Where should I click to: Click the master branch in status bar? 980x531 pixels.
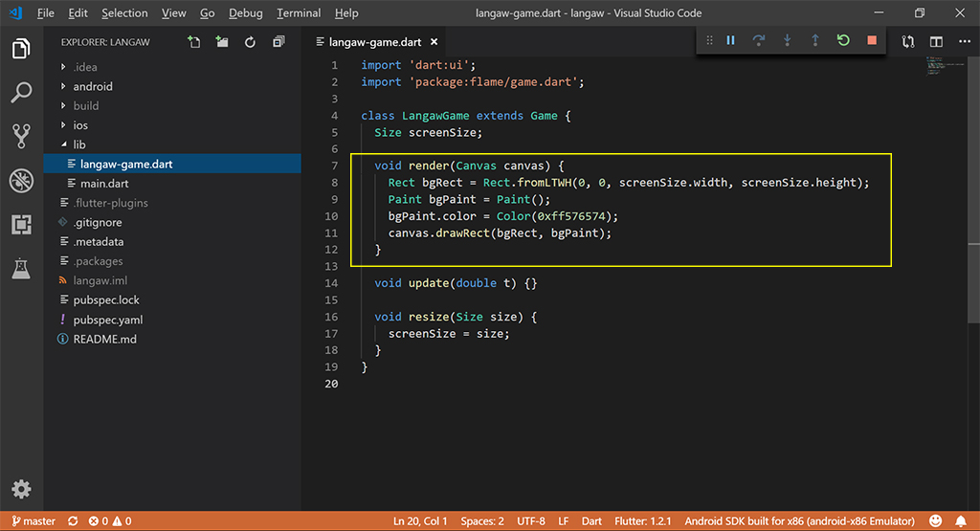(x=32, y=521)
